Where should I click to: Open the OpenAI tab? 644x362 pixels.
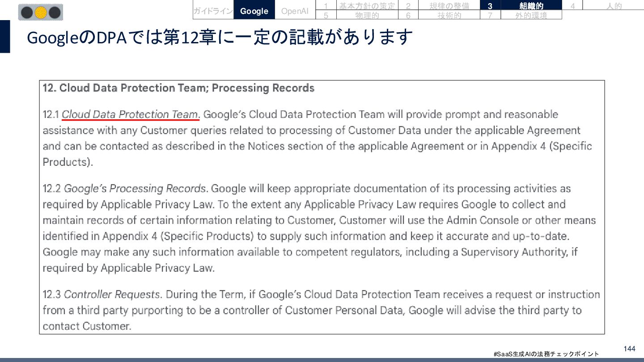point(295,11)
